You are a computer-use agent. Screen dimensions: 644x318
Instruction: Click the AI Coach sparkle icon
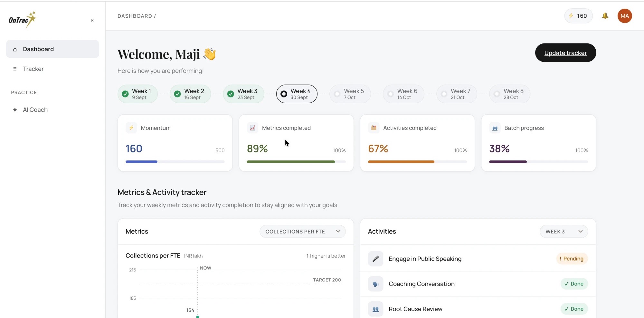(15, 110)
